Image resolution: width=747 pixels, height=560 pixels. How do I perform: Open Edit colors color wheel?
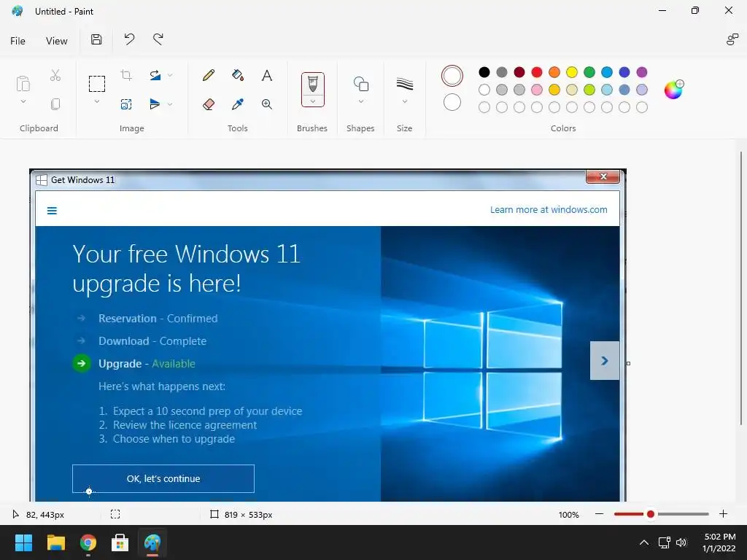[673, 89]
